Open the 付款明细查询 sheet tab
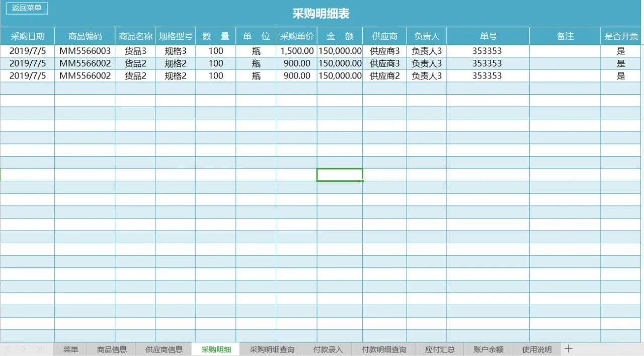The image size is (644, 356). 382,348
